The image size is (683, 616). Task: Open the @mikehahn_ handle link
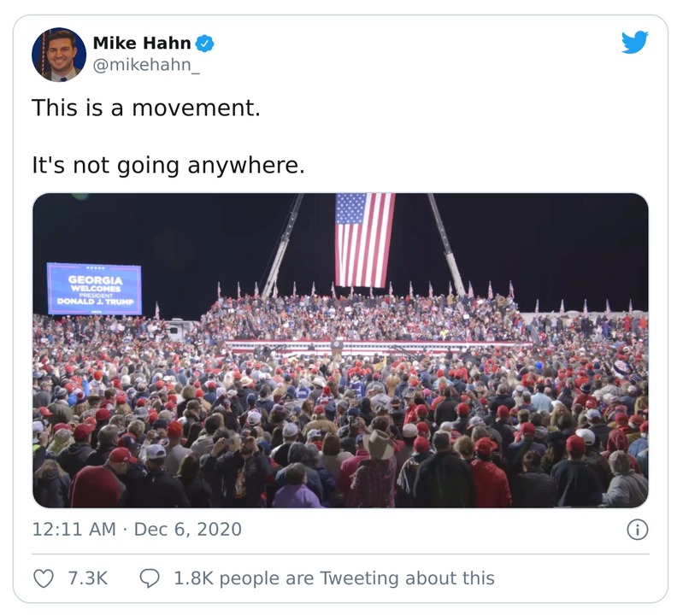pos(145,66)
